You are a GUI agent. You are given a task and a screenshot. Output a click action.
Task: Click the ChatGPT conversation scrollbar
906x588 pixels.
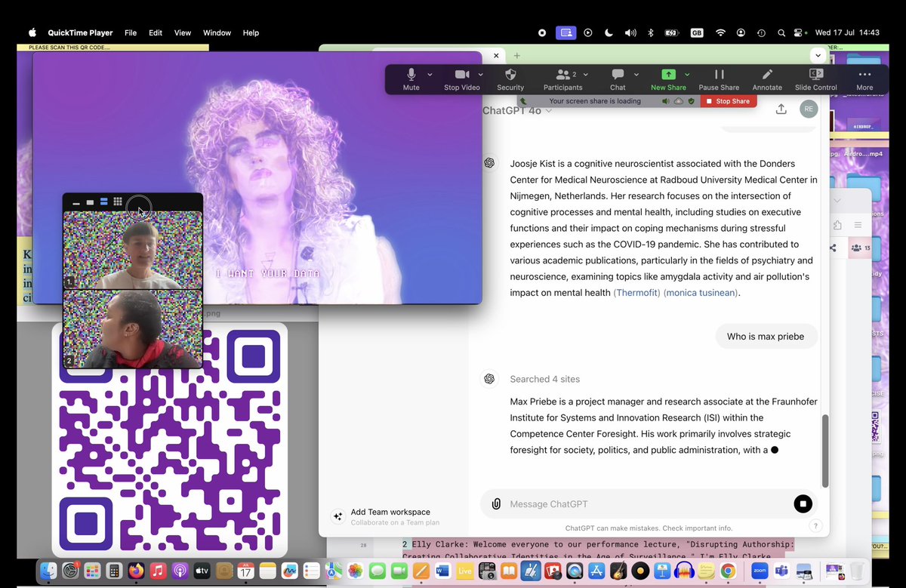[x=825, y=451]
